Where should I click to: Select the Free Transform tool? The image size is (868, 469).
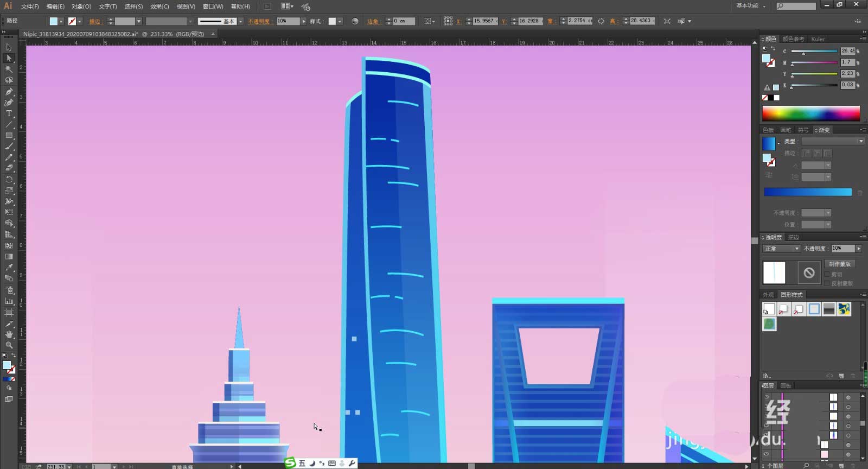pos(9,212)
